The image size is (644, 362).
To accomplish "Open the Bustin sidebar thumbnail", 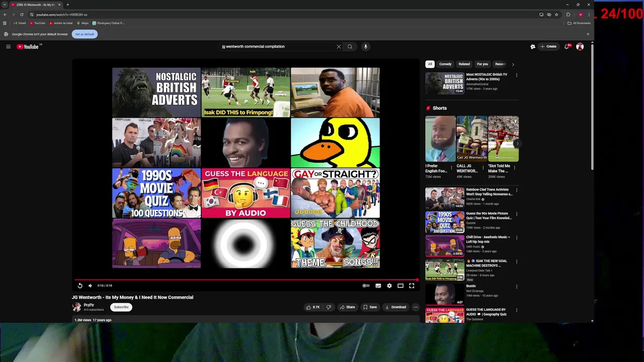I will [445, 294].
